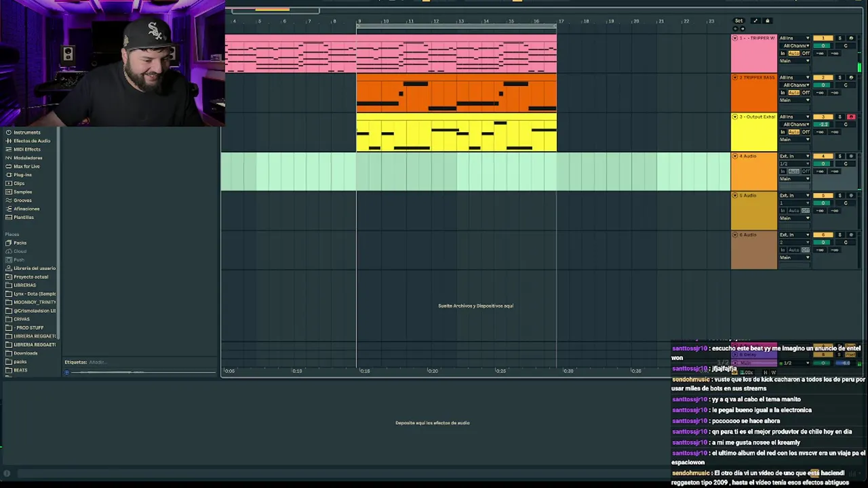The image size is (868, 488).
Task: Open the Instruments browser category
Action: click(x=27, y=132)
